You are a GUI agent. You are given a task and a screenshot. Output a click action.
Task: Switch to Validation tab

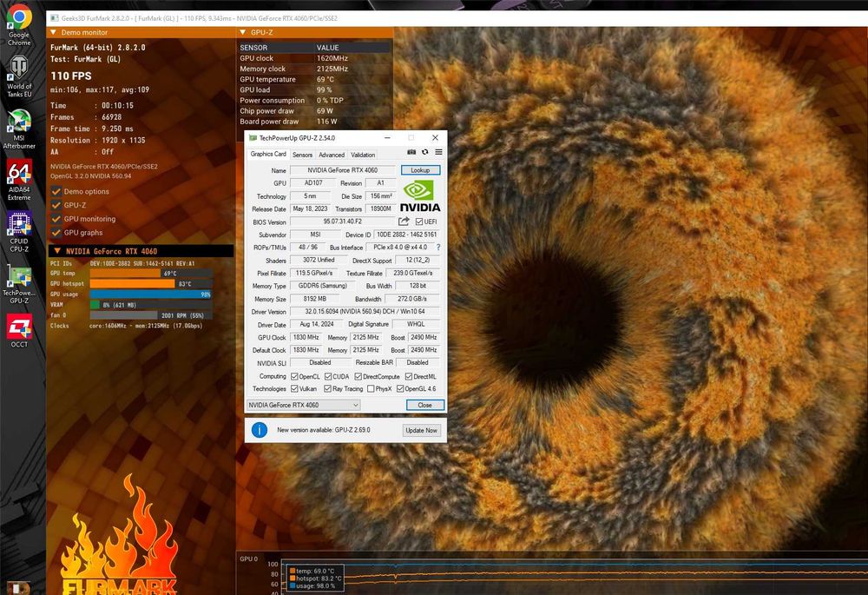(x=363, y=155)
